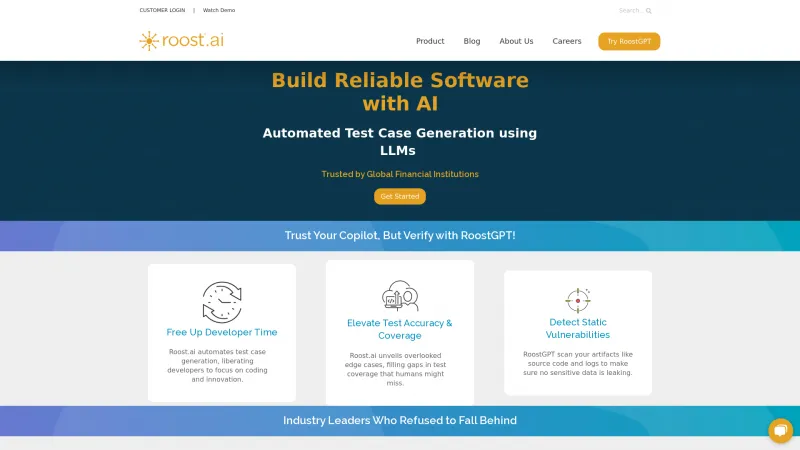
Task: Open the Watch Demo link
Action: click(x=219, y=10)
